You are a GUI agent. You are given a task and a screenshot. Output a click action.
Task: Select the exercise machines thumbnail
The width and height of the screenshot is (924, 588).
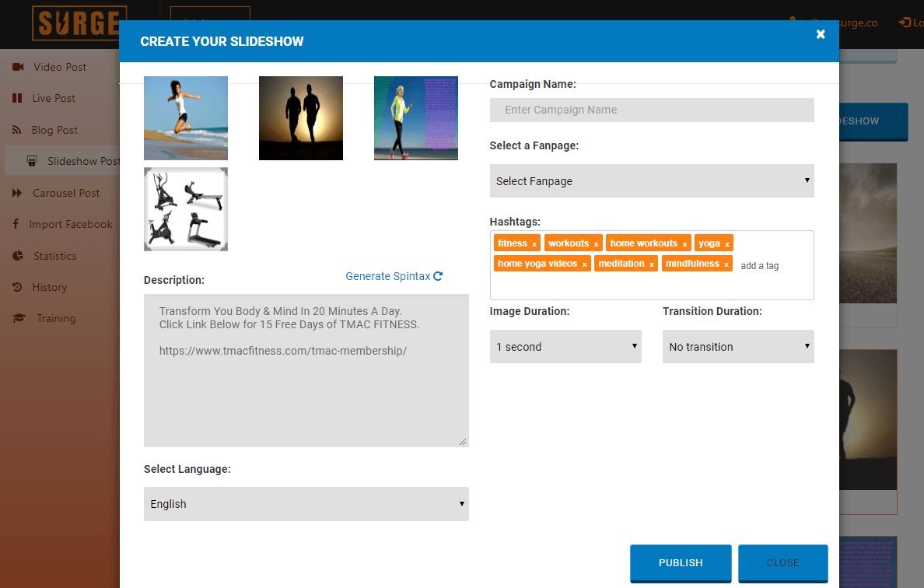pyautogui.click(x=186, y=209)
